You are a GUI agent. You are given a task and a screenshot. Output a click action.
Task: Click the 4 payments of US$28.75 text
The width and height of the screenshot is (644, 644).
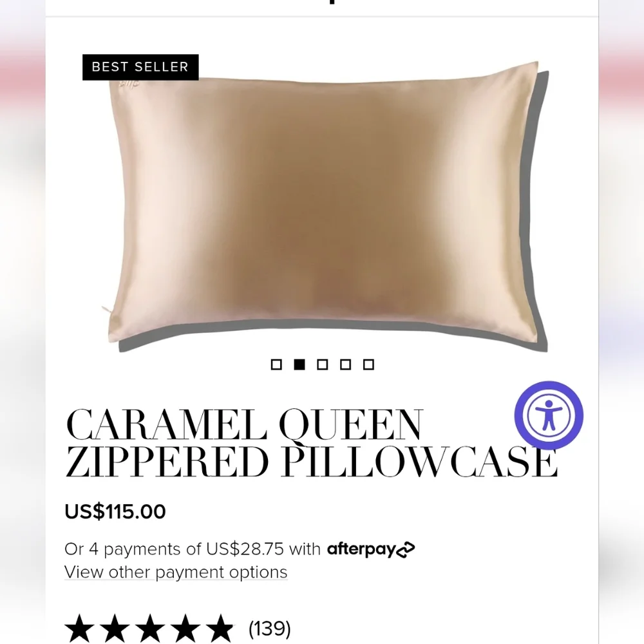pos(186,549)
